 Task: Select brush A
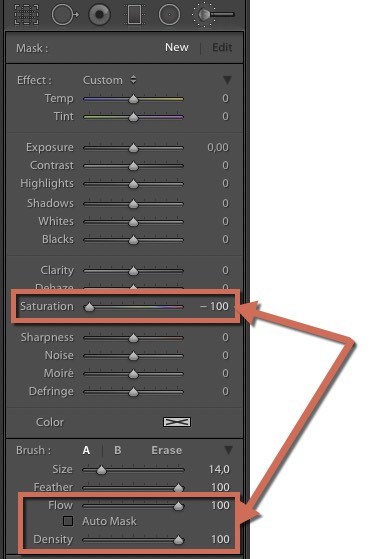pyautogui.click(x=86, y=450)
